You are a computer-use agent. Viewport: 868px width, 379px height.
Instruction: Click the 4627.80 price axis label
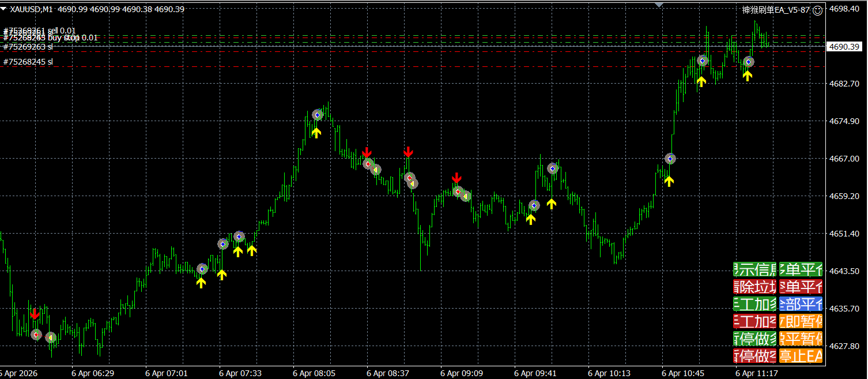tap(844, 346)
